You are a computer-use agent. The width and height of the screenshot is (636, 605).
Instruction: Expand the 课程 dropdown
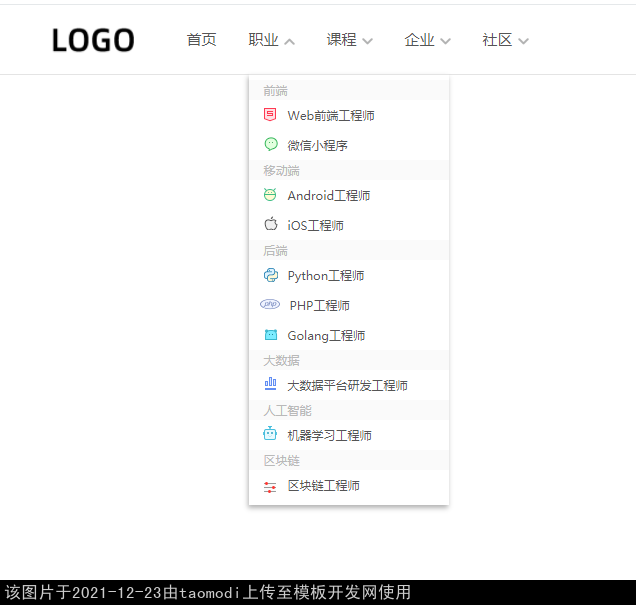(349, 40)
